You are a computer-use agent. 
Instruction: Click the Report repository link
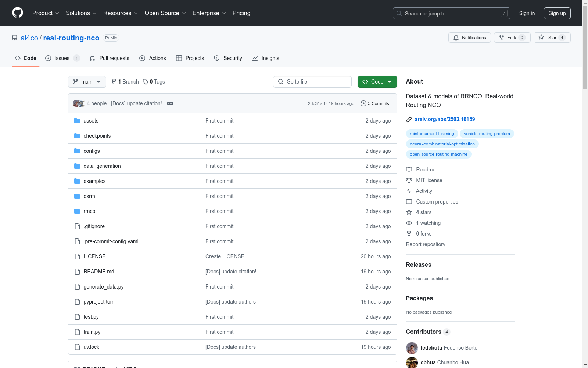(426, 244)
